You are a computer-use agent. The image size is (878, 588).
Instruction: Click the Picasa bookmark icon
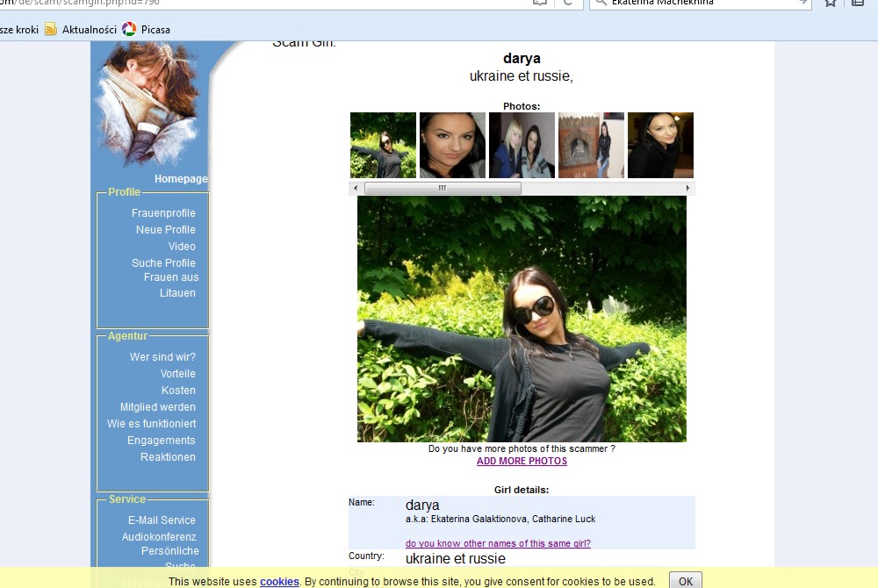pyautogui.click(x=129, y=29)
